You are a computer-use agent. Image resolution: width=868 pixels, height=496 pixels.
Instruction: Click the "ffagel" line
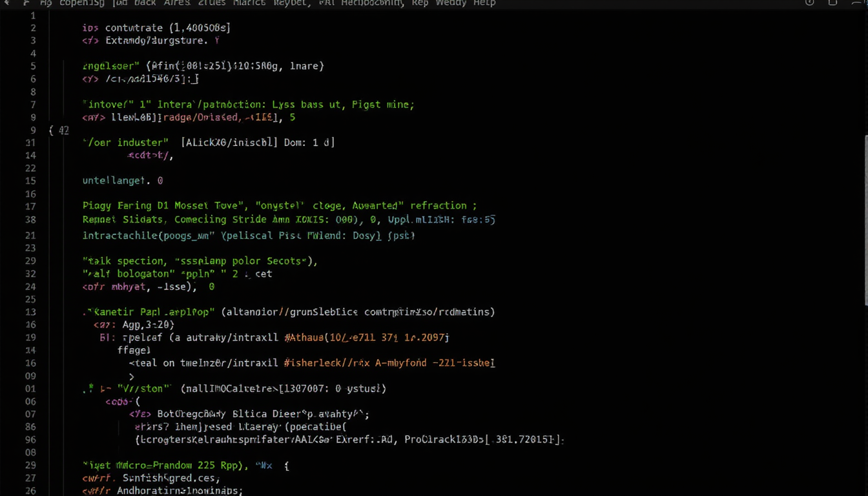[134, 350]
